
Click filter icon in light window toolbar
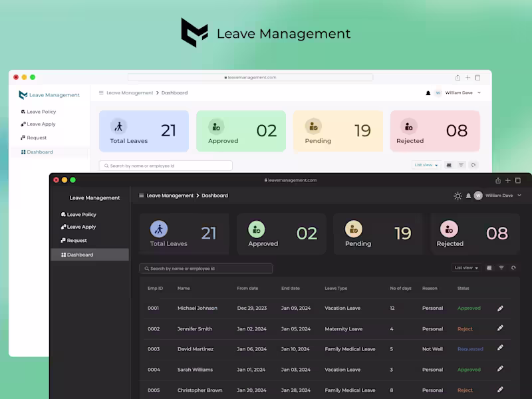click(461, 165)
